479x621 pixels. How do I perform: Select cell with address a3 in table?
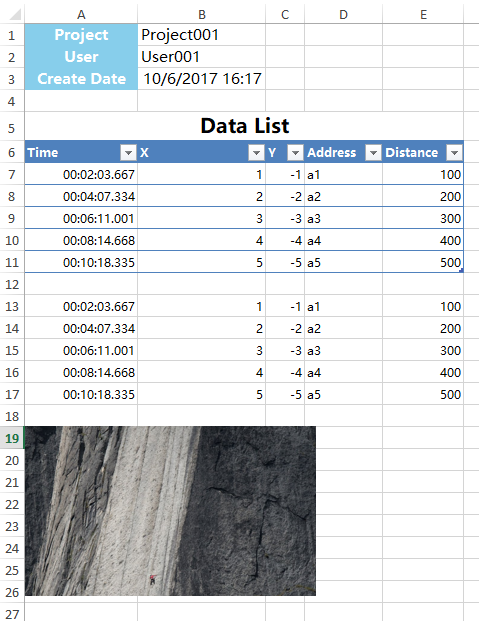point(344,218)
